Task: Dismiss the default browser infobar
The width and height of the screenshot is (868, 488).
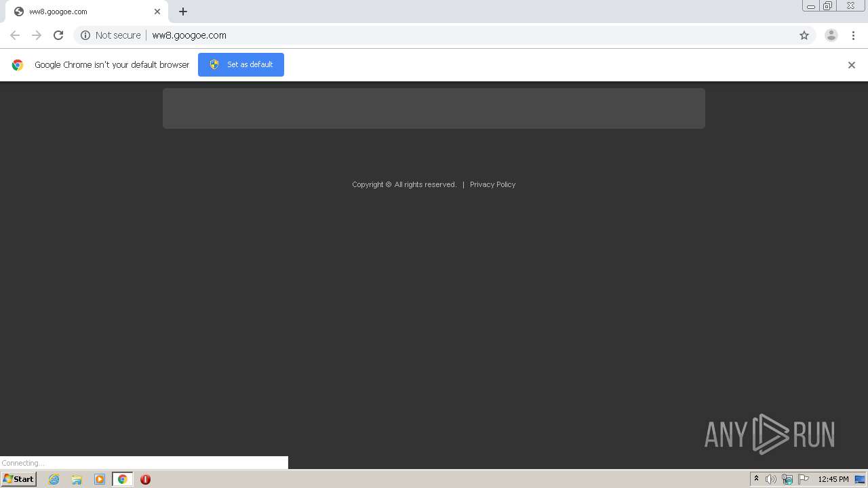Action: (852, 65)
